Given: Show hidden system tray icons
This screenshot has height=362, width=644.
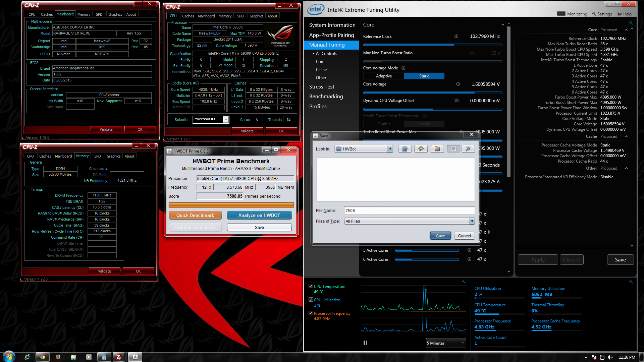Looking at the screenshot, I should [586, 357].
